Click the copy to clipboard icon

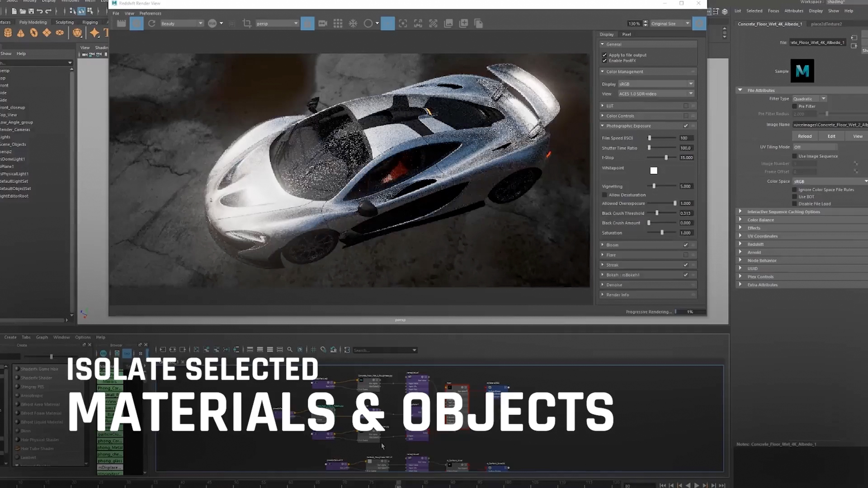(x=479, y=23)
